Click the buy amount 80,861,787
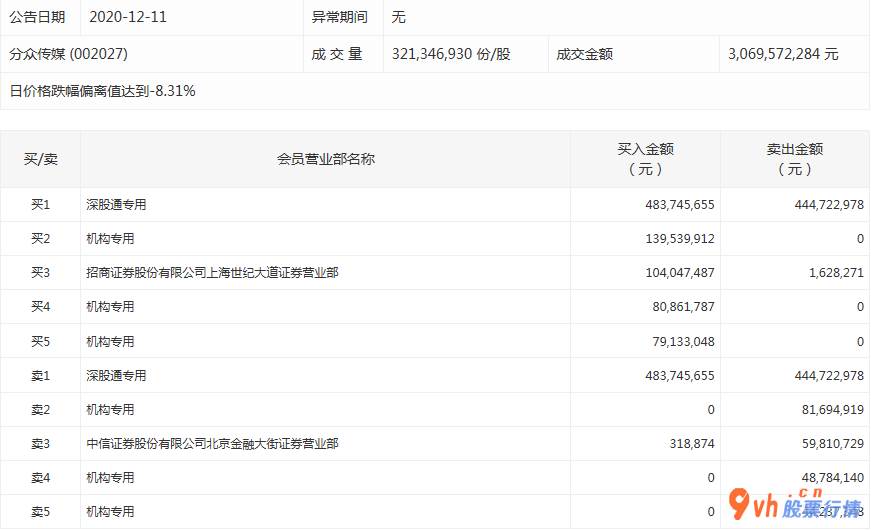Screen dimensions: 871x530 tap(683, 307)
